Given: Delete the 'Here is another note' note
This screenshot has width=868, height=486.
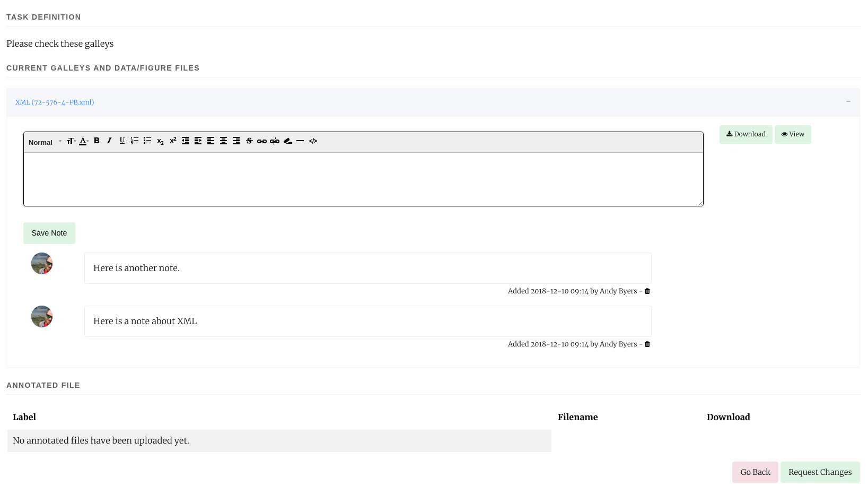Looking at the screenshot, I should point(647,291).
